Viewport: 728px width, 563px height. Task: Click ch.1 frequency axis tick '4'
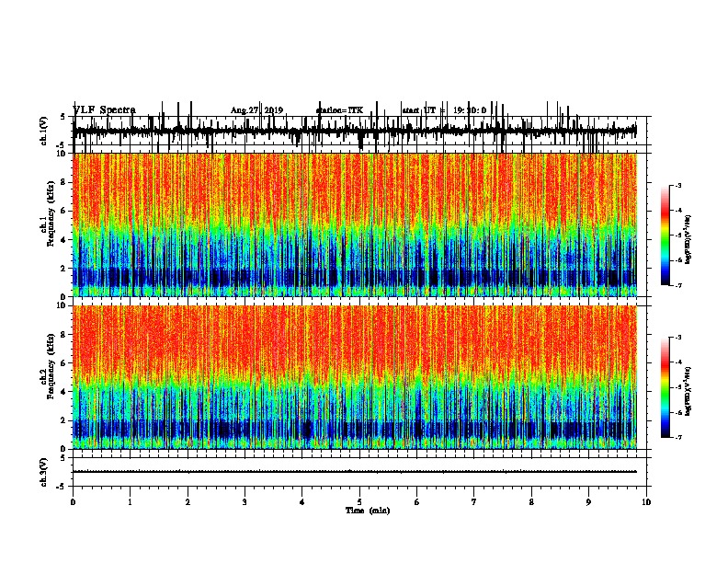tap(64, 239)
